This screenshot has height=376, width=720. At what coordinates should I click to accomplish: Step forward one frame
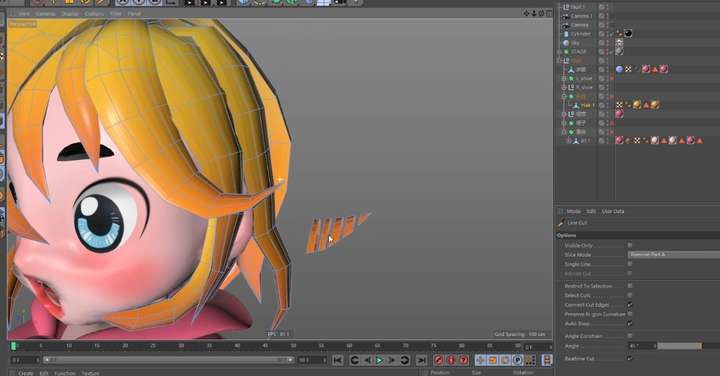click(392, 360)
